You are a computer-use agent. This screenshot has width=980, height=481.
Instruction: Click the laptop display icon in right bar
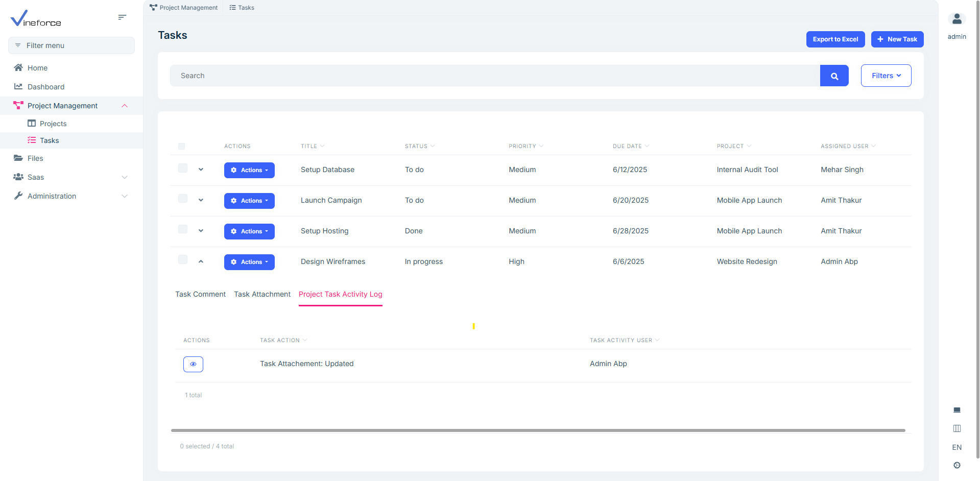click(957, 410)
